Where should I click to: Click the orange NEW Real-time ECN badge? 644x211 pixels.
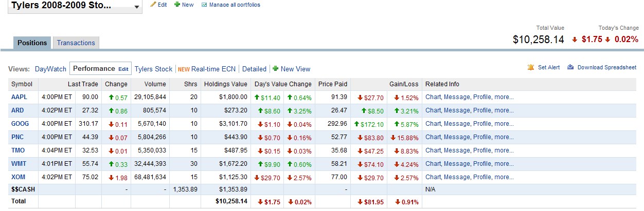[184, 69]
